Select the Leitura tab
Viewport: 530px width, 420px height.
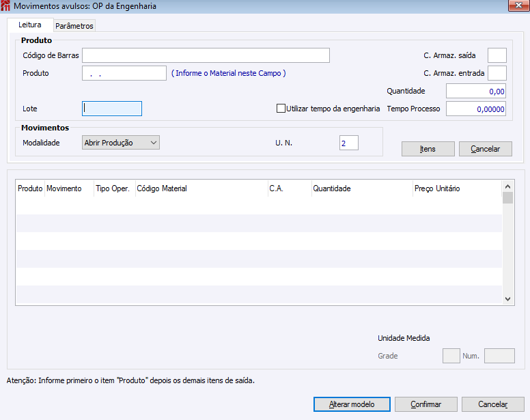pos(30,25)
